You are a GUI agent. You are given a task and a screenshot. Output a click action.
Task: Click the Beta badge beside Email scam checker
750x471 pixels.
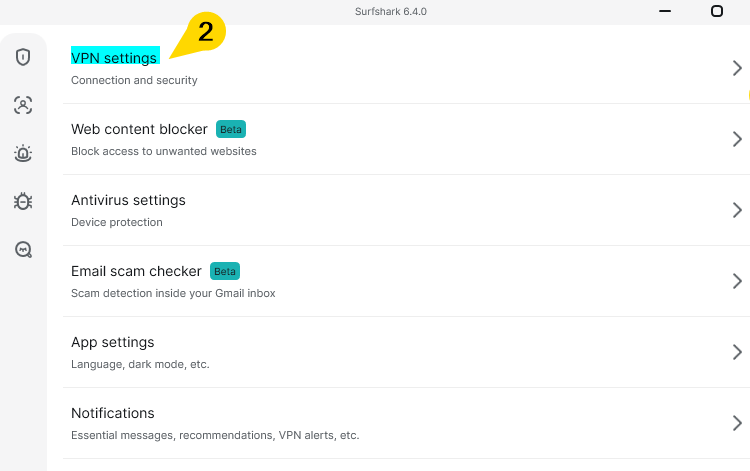(x=225, y=271)
